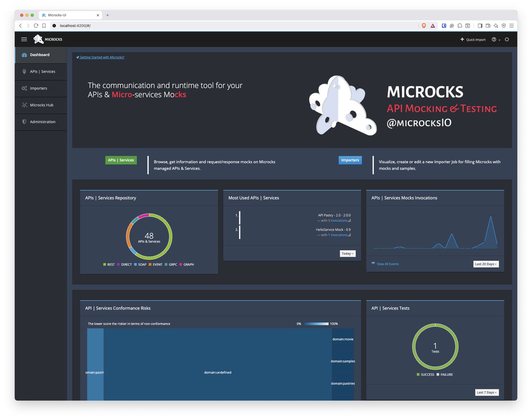This screenshot has height=420, width=532.
Task: Click the browser forward arrow
Action: pyautogui.click(x=28, y=26)
